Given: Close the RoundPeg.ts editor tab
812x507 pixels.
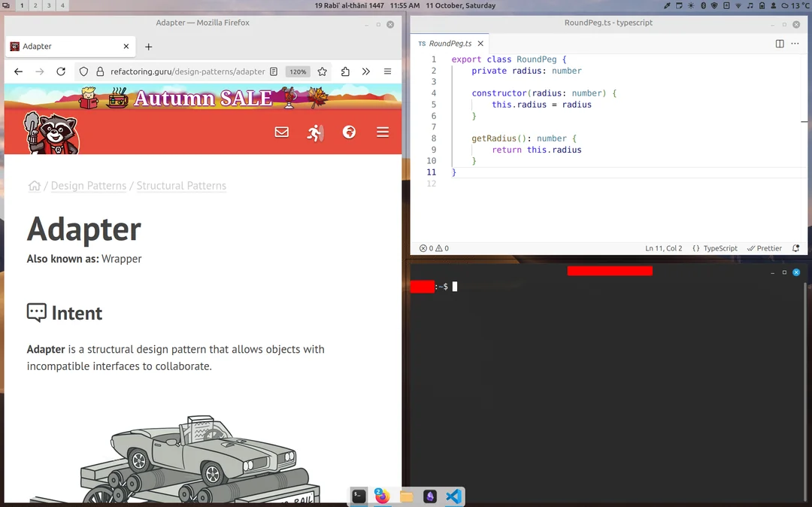Looking at the screenshot, I should [480, 44].
